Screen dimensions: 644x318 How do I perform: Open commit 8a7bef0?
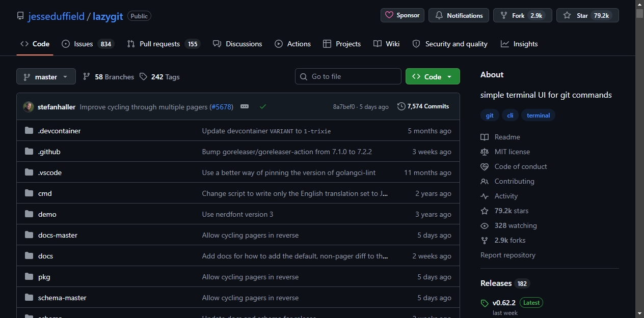(344, 107)
